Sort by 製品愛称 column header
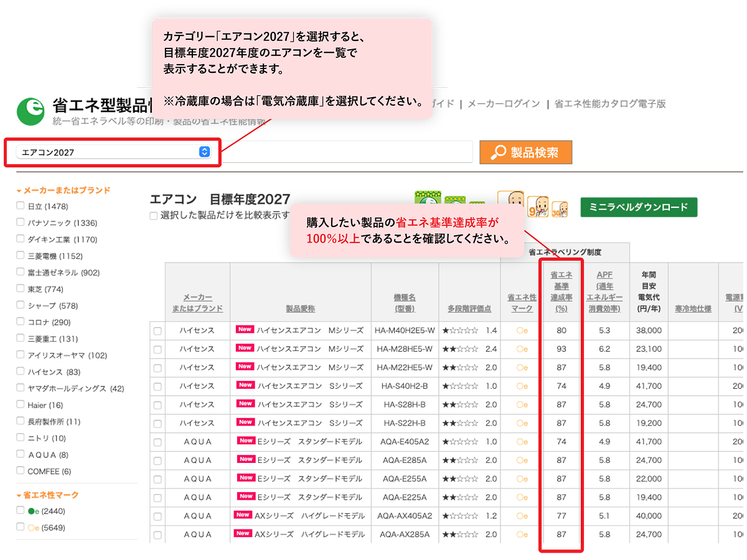The image size is (747, 560). [301, 309]
